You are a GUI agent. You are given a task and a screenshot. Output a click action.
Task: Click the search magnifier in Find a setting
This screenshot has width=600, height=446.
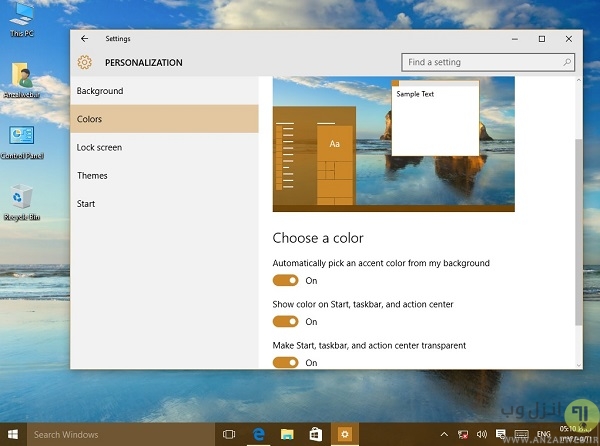568,62
